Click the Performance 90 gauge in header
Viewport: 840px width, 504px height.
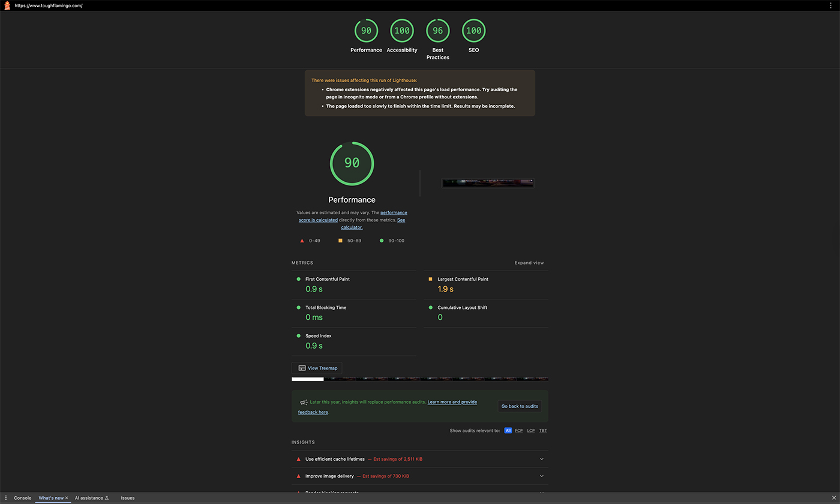(366, 31)
